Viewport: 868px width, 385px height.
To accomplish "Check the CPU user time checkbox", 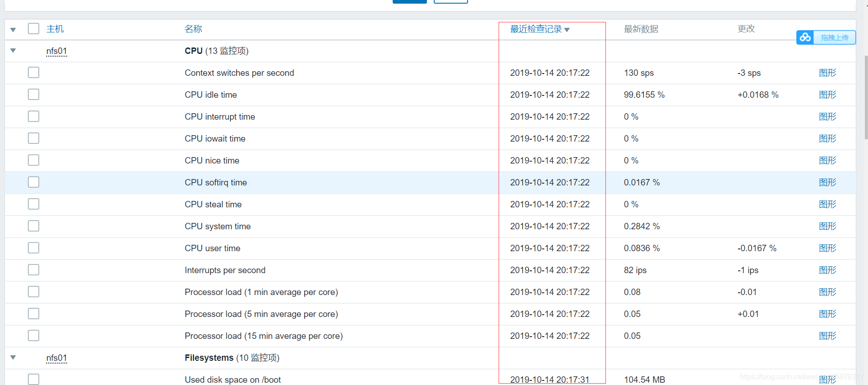I will (33, 248).
